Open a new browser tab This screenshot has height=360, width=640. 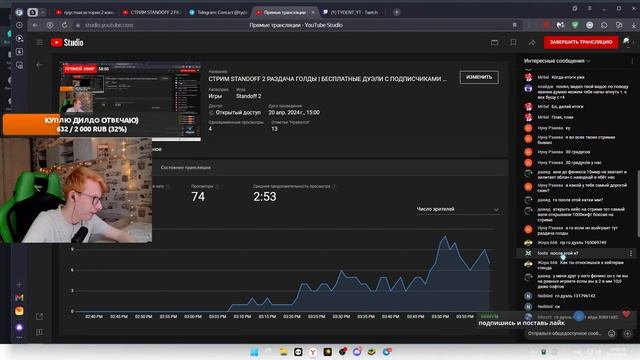point(396,12)
